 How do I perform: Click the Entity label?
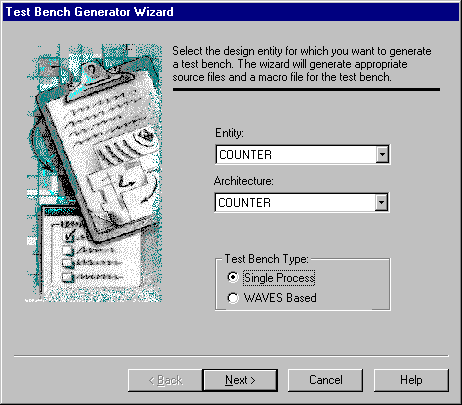point(229,133)
